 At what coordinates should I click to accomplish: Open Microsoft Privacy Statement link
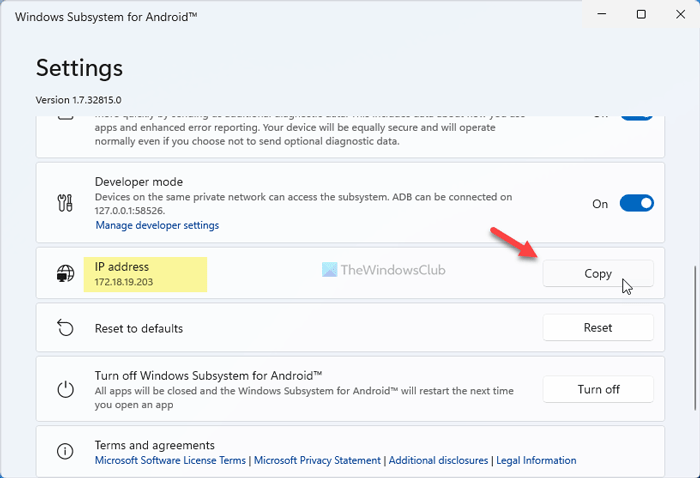317,461
